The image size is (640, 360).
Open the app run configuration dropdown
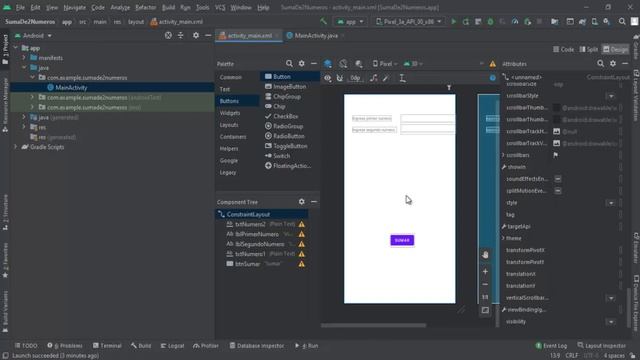(x=350, y=22)
